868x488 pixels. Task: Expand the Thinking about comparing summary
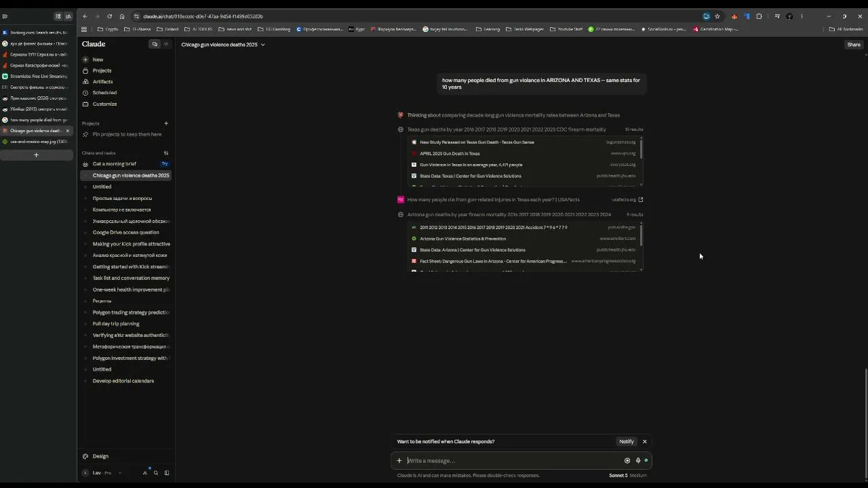(x=513, y=115)
